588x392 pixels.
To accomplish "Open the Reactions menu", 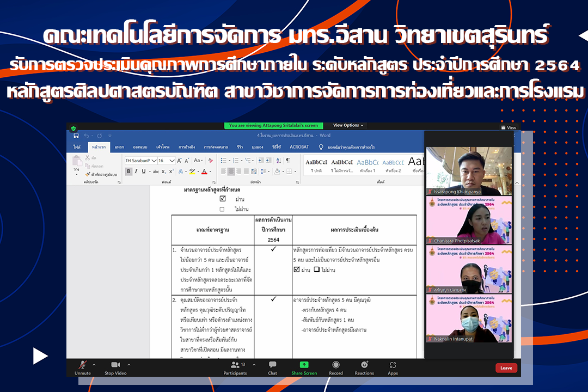I will pos(364,365).
